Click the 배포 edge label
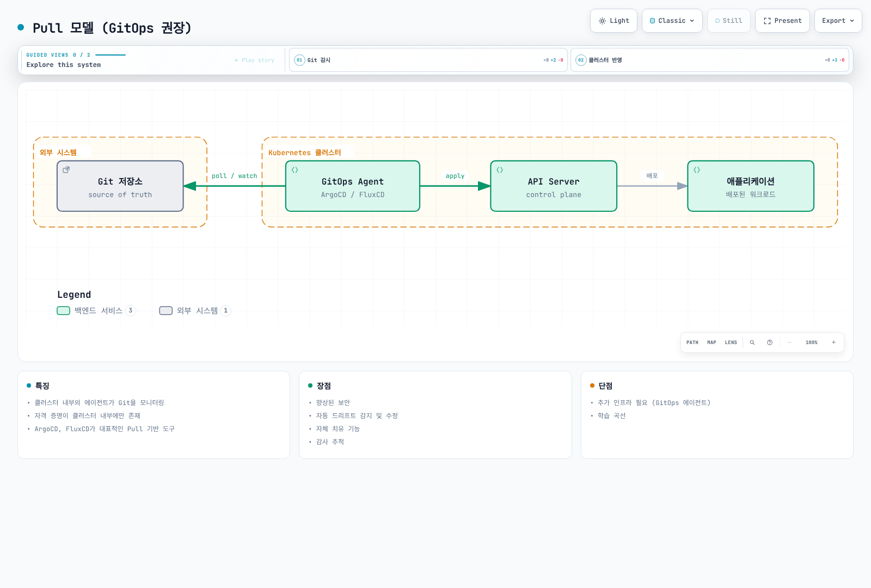The height and width of the screenshot is (588, 871). tap(652, 176)
